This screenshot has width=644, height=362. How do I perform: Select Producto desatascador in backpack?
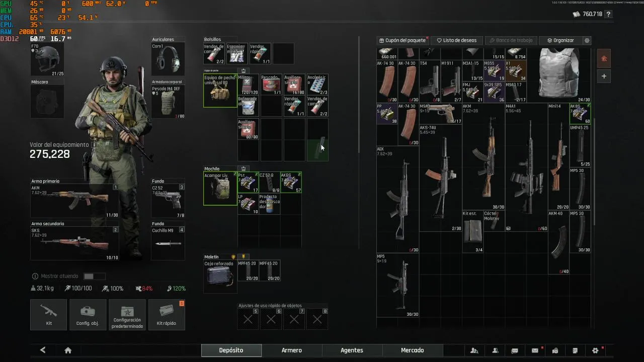pyautogui.click(x=269, y=204)
